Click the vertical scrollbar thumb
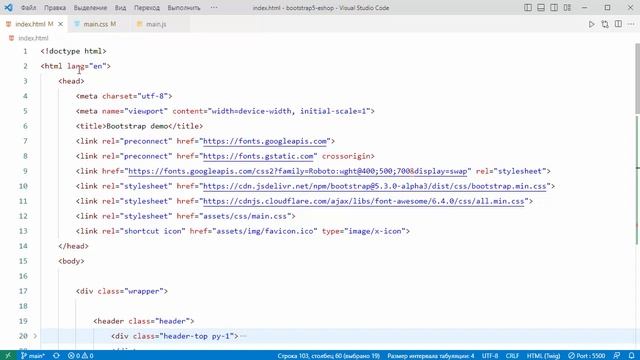The width and height of the screenshot is (640, 360). click(x=637, y=78)
